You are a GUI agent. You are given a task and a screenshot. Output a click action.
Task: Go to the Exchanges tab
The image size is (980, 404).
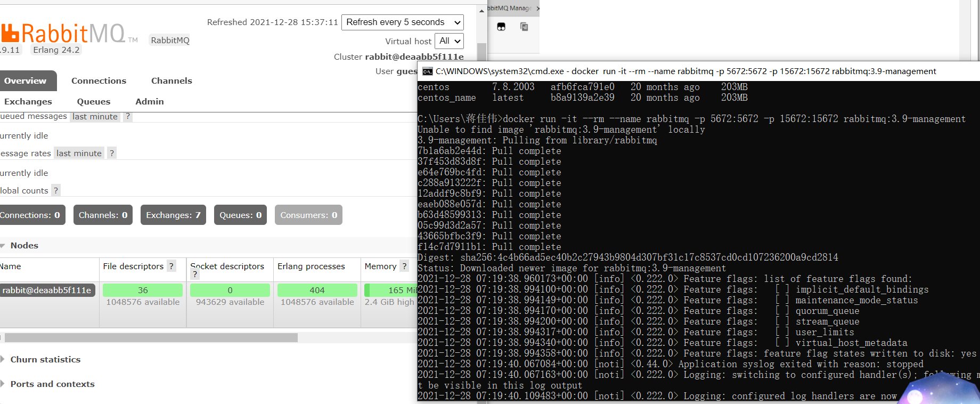tap(28, 102)
